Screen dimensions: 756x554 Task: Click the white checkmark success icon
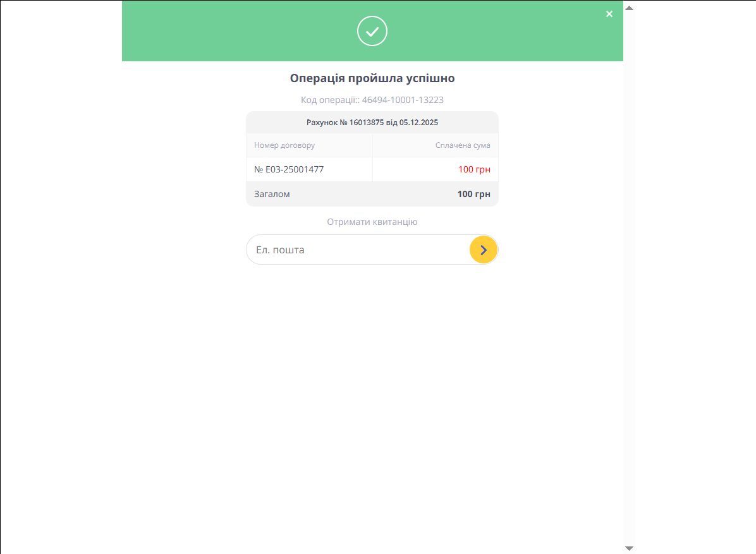(372, 31)
